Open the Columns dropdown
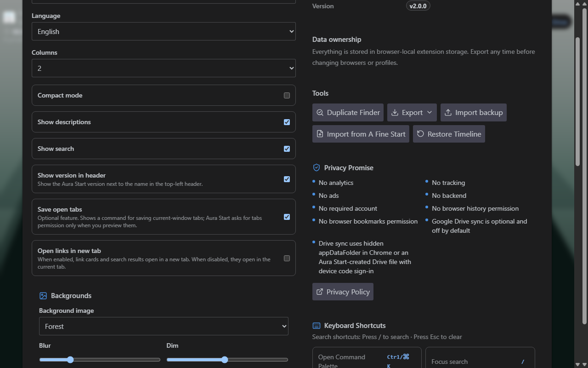The height and width of the screenshot is (368, 588). pos(164,68)
